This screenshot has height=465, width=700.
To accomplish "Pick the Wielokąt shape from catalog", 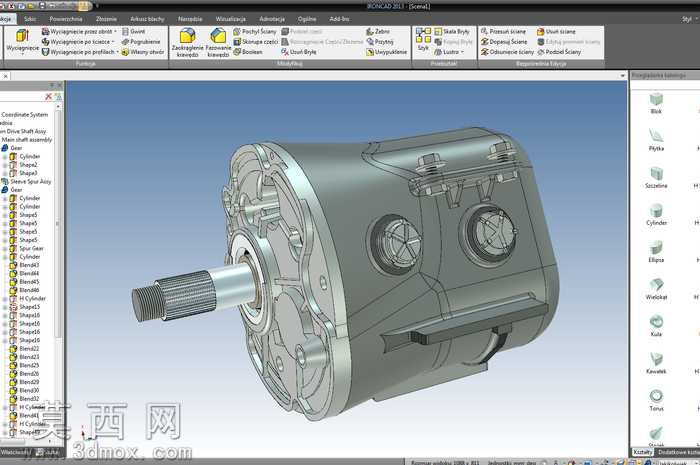I will pyautogui.click(x=656, y=289).
